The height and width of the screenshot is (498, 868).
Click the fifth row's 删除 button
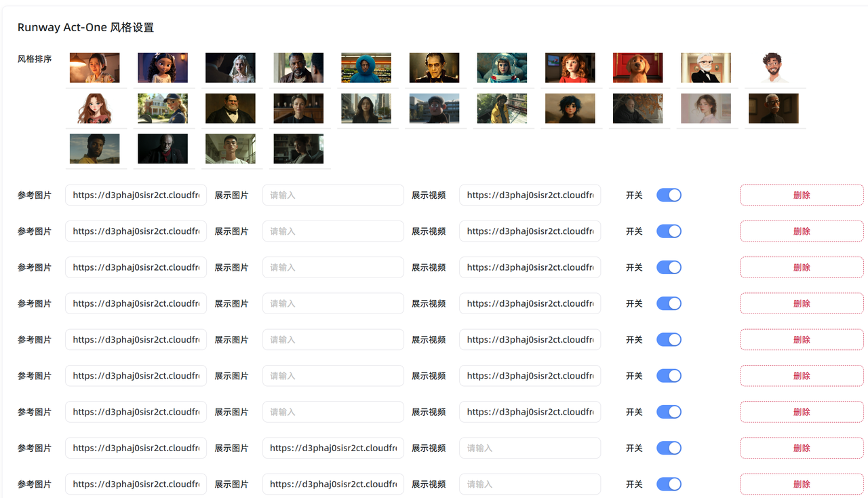[x=802, y=339]
